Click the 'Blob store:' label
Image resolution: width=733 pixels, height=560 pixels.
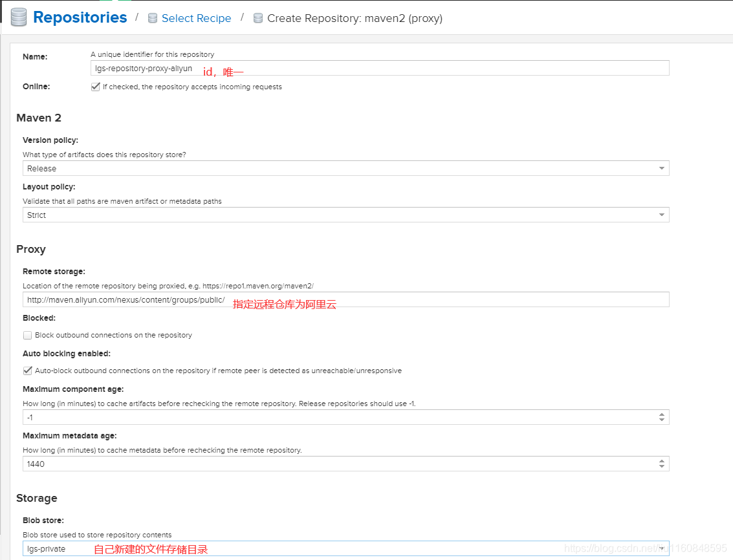(x=43, y=521)
